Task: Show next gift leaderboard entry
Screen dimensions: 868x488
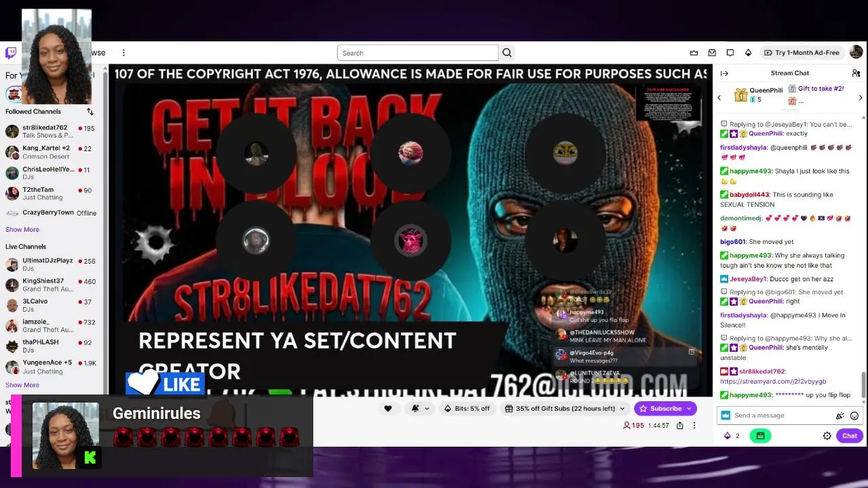Action: [861, 98]
